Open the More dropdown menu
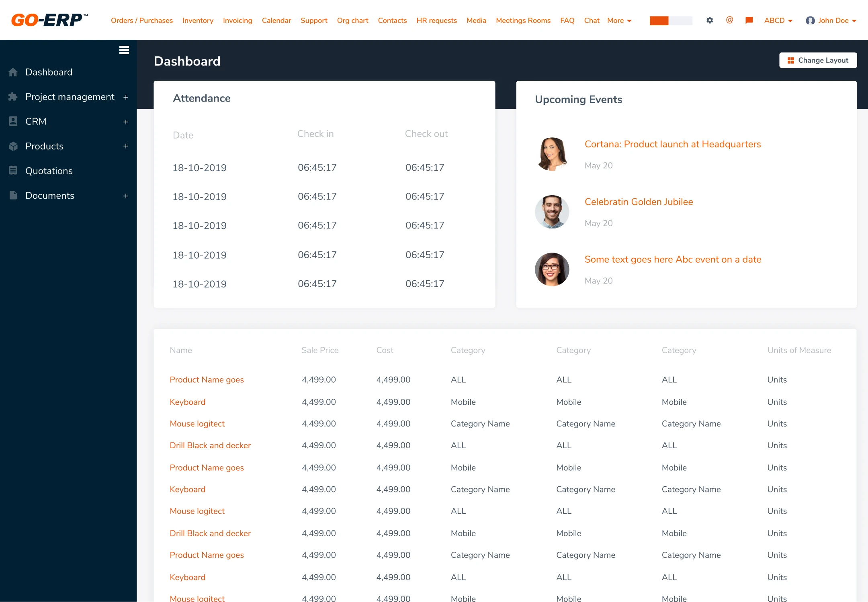868x602 pixels. 619,20
